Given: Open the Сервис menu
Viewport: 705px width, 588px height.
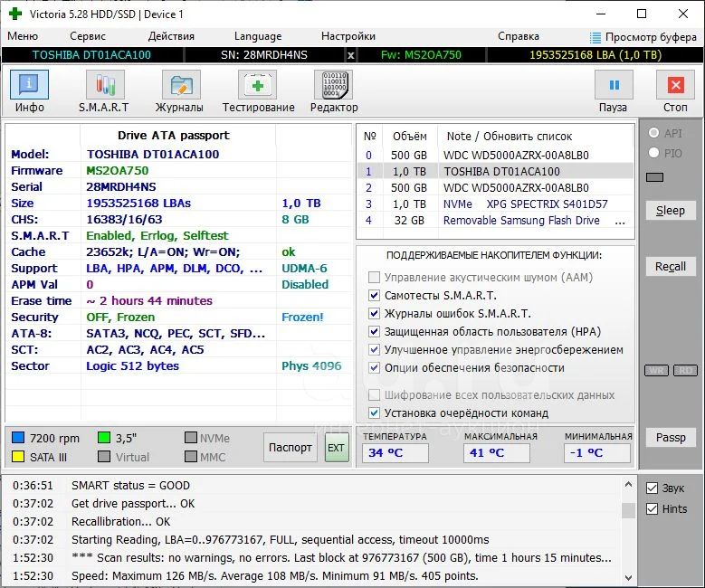Looking at the screenshot, I should coord(88,36).
